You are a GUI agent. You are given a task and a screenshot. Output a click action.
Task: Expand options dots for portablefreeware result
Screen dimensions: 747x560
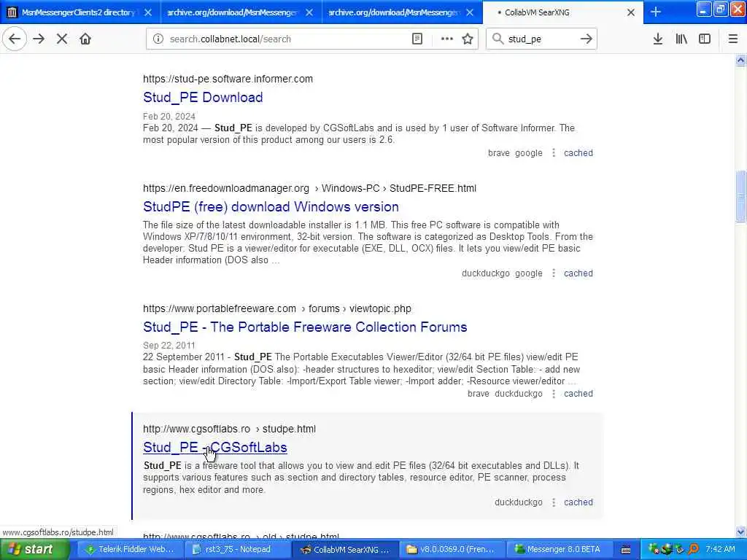coord(554,394)
